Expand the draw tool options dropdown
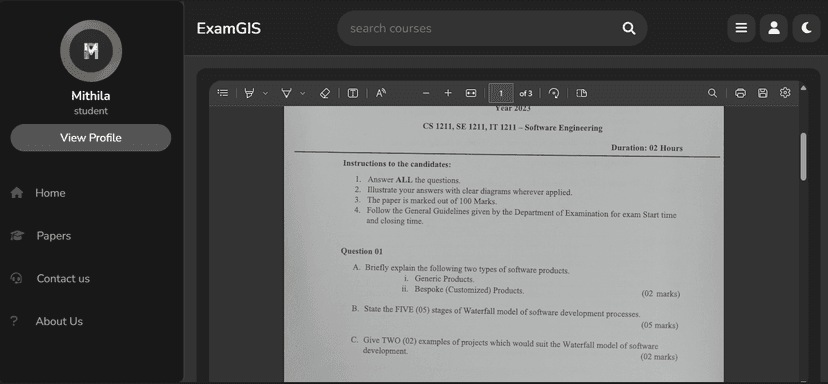This screenshot has height=384, width=828. (303, 93)
